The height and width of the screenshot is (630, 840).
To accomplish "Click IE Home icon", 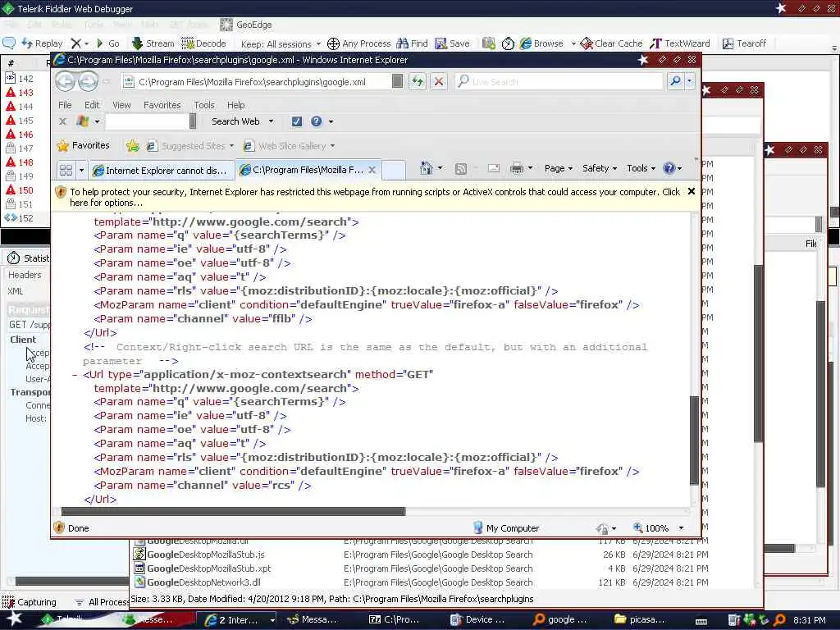I will (426, 168).
